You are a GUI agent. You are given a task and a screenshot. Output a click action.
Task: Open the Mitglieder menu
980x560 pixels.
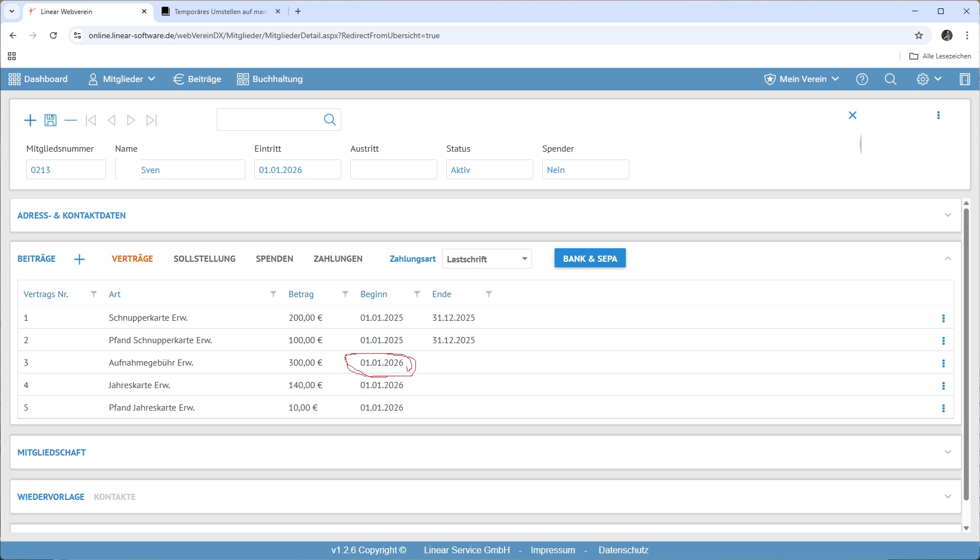point(122,79)
